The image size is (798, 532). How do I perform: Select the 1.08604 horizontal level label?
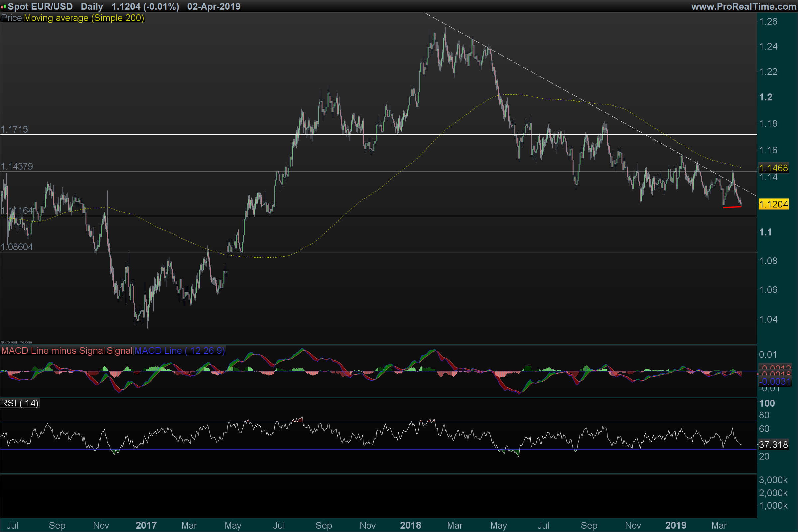click(17, 247)
